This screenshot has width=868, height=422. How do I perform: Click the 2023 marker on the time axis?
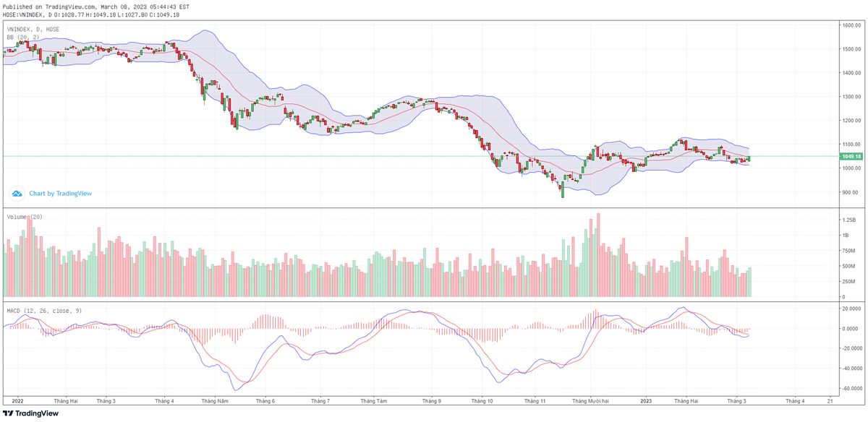point(647,400)
